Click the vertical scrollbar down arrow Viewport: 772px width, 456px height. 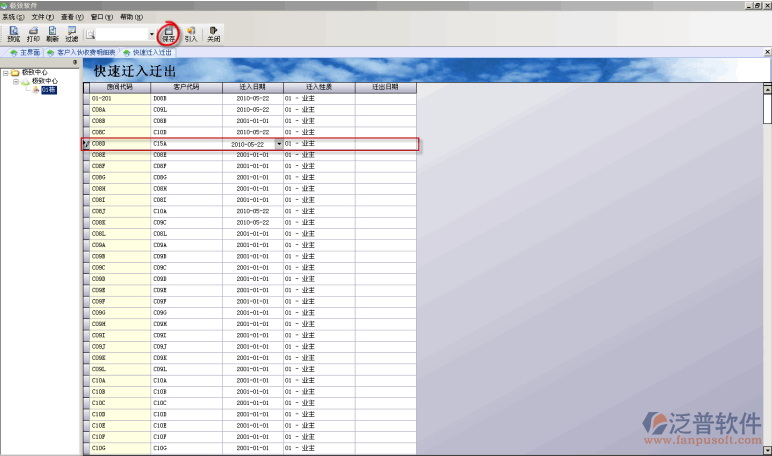pos(767,451)
